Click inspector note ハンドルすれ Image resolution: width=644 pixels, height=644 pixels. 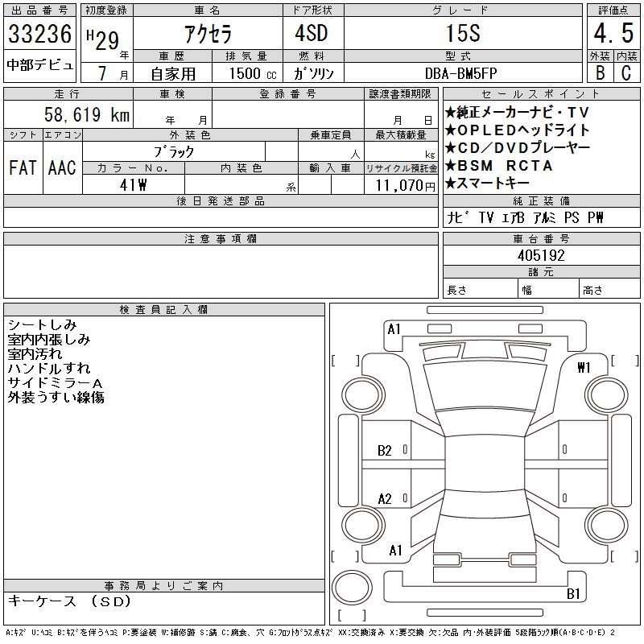pos(49,368)
